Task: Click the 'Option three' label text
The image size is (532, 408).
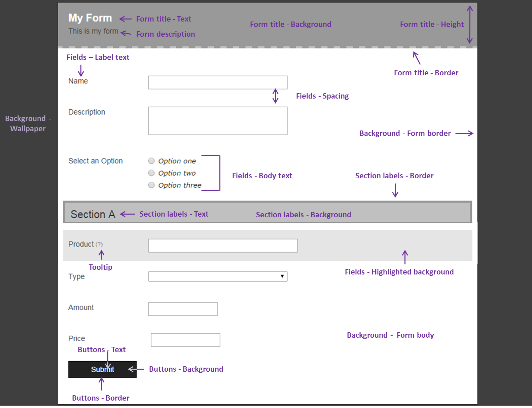Action: (180, 185)
